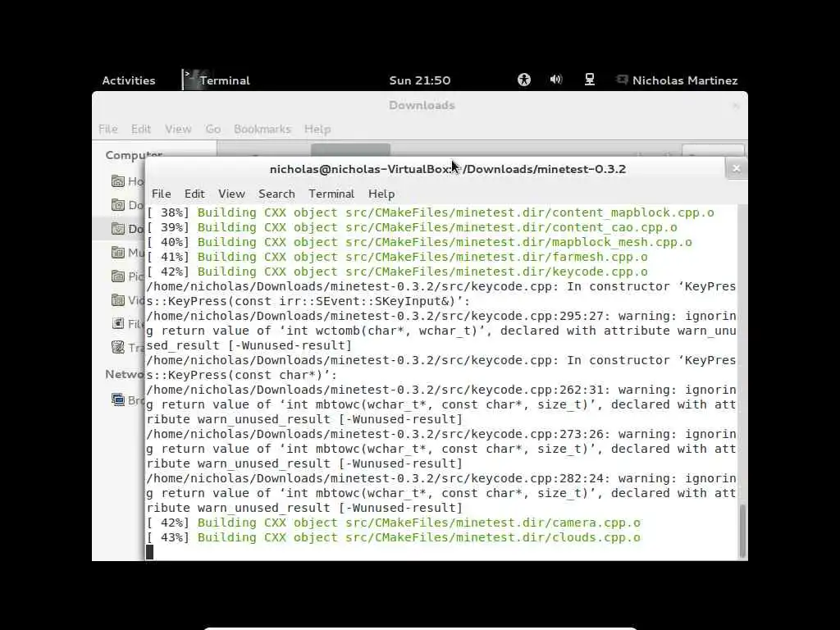Click the terminal vertical scrollbar handle

coord(742,531)
